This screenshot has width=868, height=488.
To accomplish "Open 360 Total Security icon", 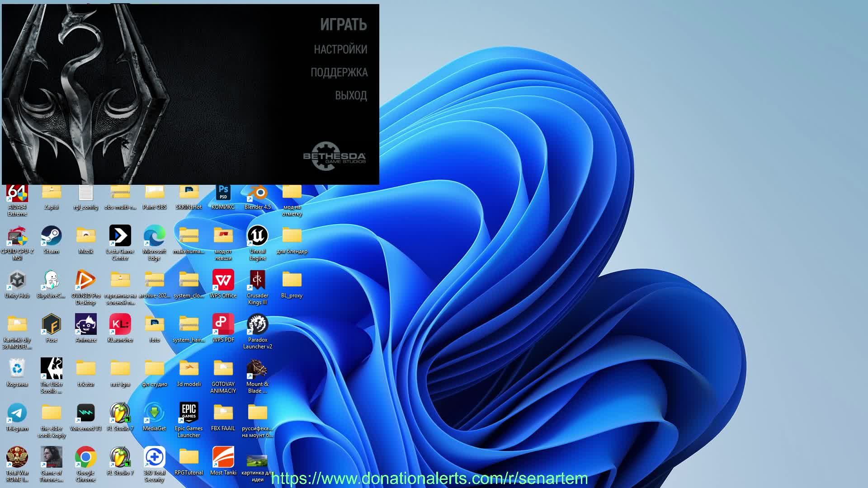I will [155, 465].
